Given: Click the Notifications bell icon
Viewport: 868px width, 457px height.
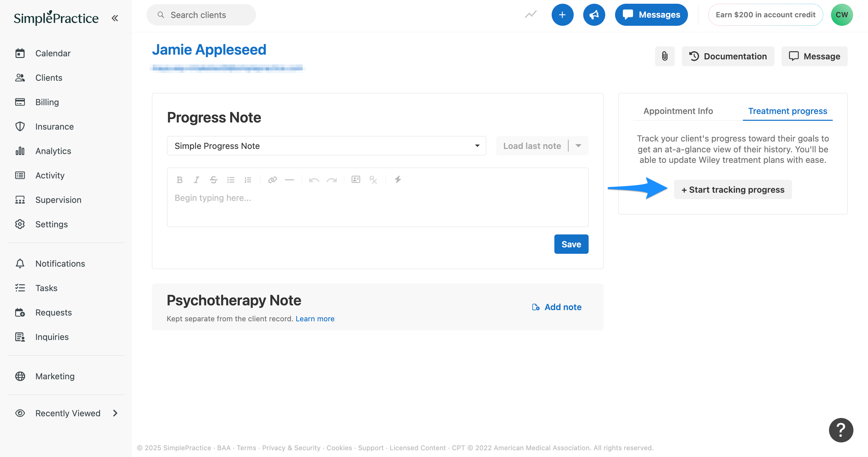Looking at the screenshot, I should point(20,264).
